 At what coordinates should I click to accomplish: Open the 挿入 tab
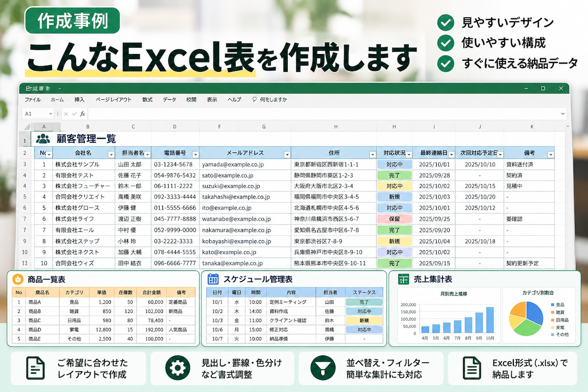[80, 100]
